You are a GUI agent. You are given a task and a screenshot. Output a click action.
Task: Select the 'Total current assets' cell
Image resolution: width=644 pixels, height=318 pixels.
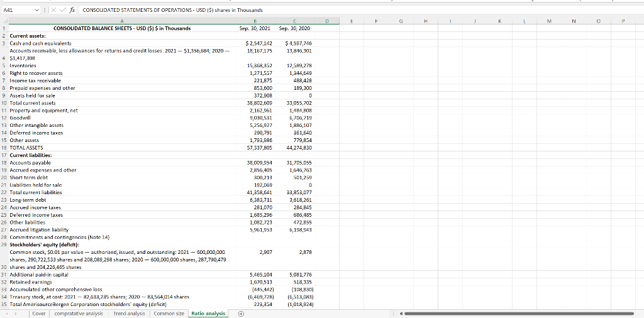pyautogui.click(x=121, y=103)
